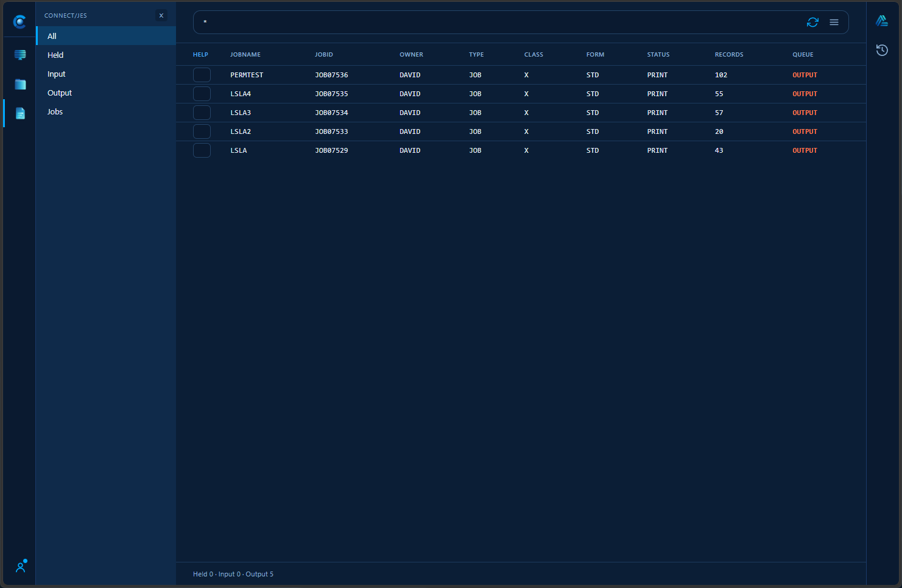Click OUTPUT queue for JOB07529 row
902x588 pixels.
coord(805,150)
